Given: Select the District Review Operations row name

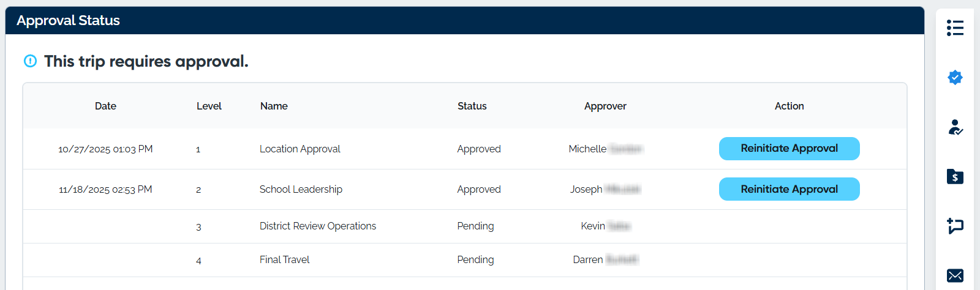Looking at the screenshot, I should click(x=317, y=226).
